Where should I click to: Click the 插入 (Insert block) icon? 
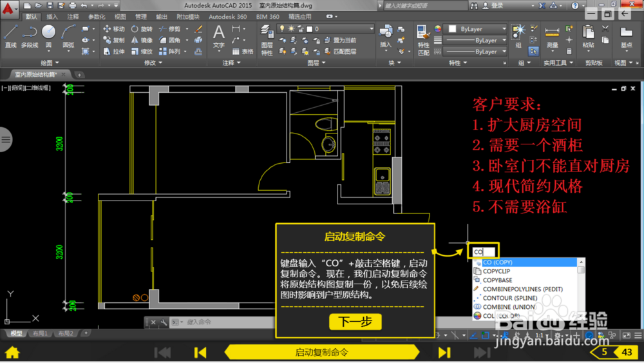tap(385, 36)
